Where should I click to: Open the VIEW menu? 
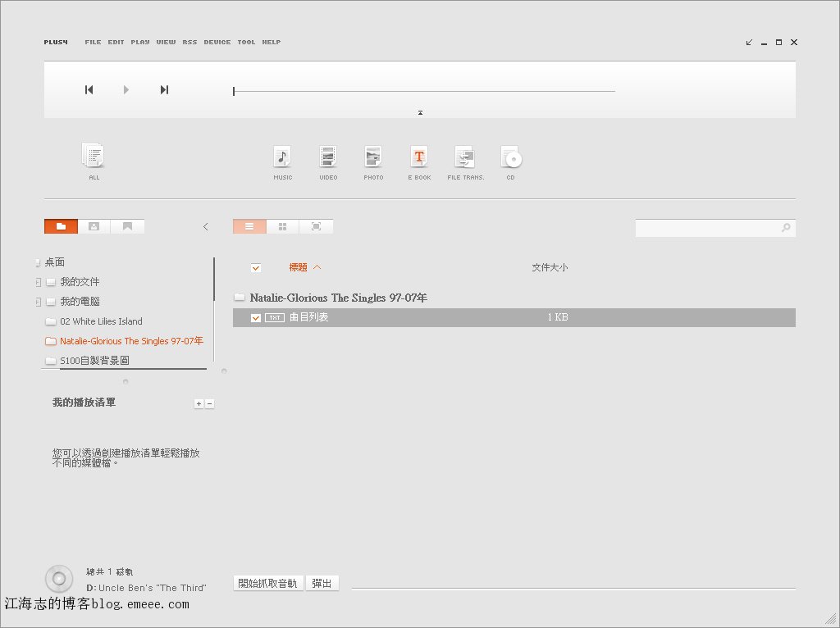coord(166,42)
